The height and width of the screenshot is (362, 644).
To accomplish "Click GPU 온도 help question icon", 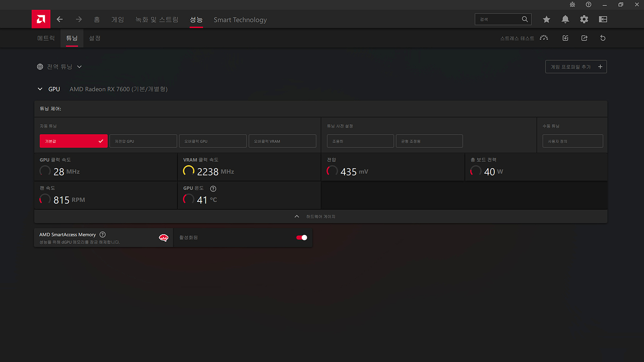I will (213, 189).
